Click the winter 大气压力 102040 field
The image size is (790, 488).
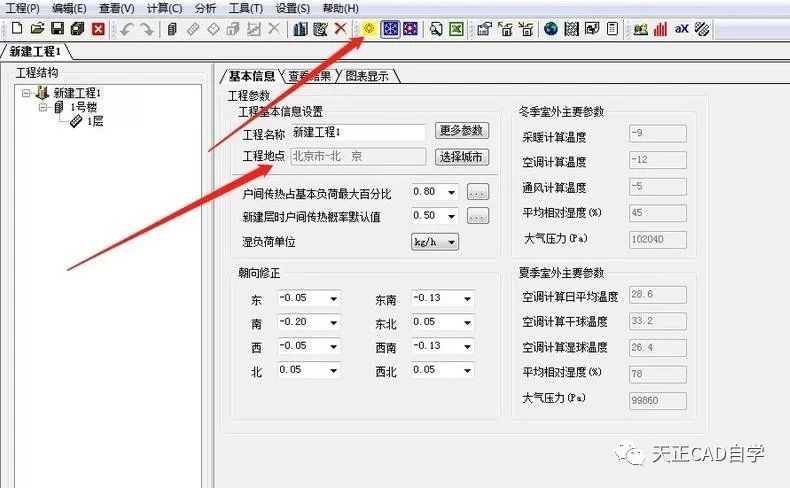pos(657,240)
